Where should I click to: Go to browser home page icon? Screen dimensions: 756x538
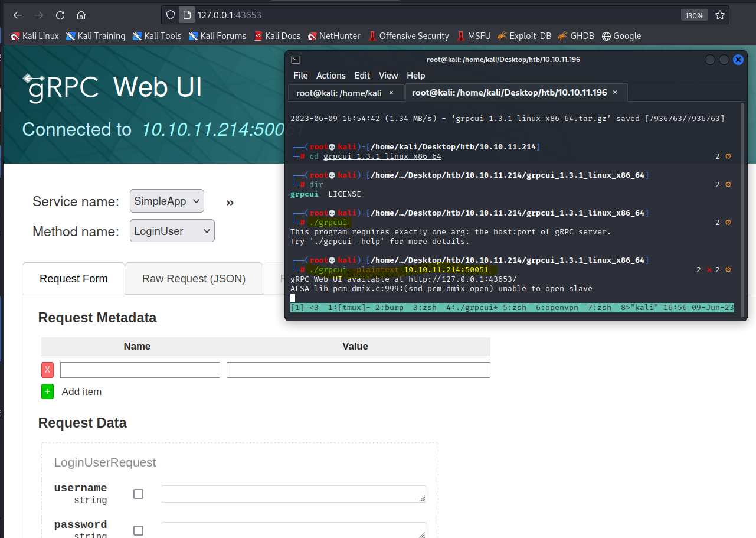(81, 15)
